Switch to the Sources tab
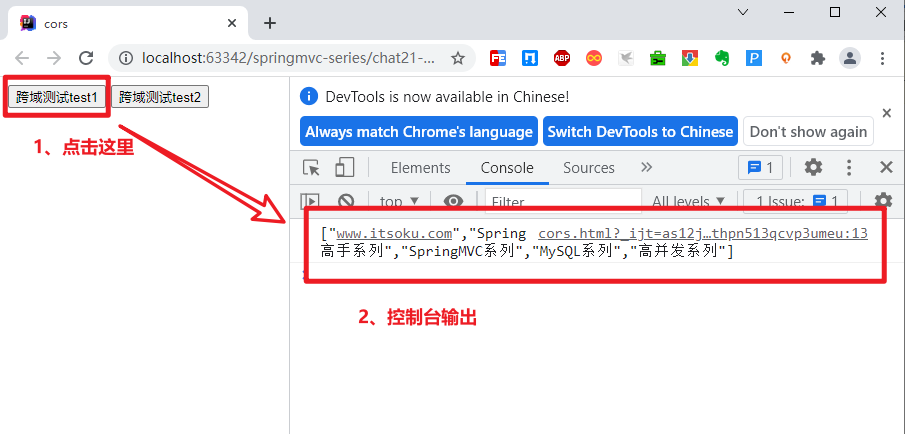Screen dimensions: 906x434 (x=589, y=168)
